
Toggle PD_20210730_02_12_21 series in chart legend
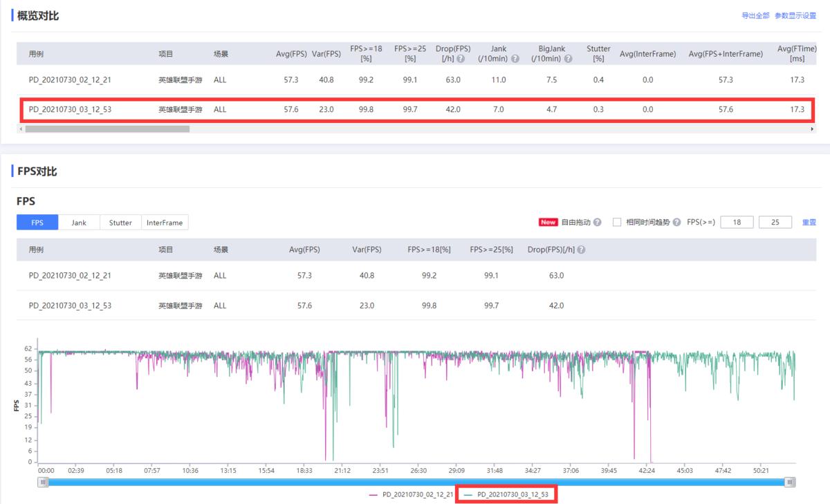point(412,495)
